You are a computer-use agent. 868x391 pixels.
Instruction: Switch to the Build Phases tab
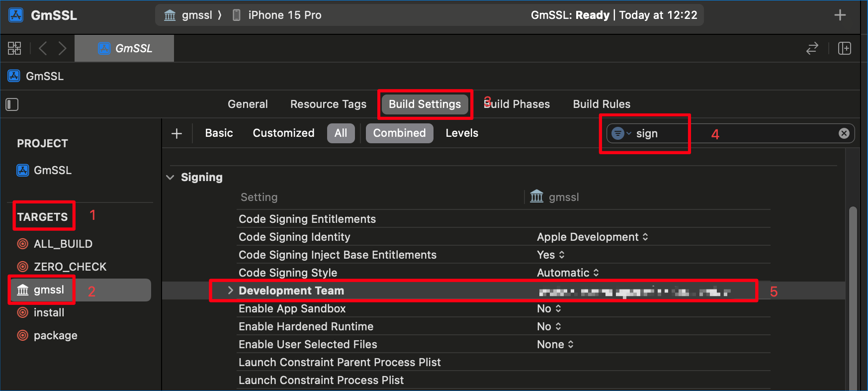coord(517,104)
